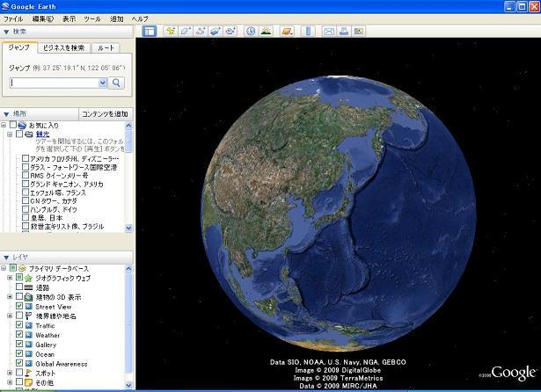Click the Email envelope toolbar icon
This screenshot has height=392, width=541.
(329, 32)
